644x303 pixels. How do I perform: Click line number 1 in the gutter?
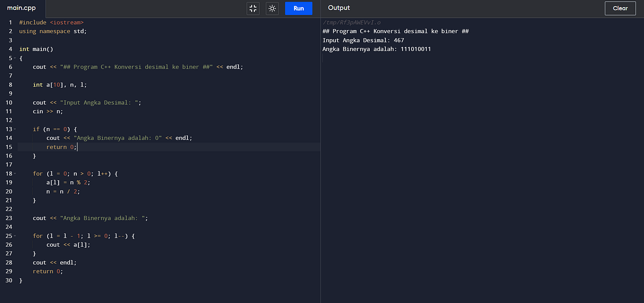pos(10,23)
